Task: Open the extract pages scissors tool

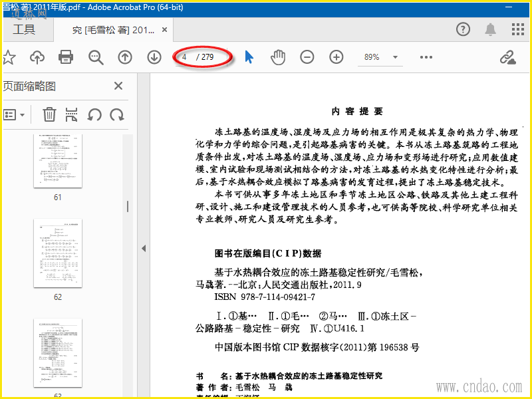Action: (71, 114)
